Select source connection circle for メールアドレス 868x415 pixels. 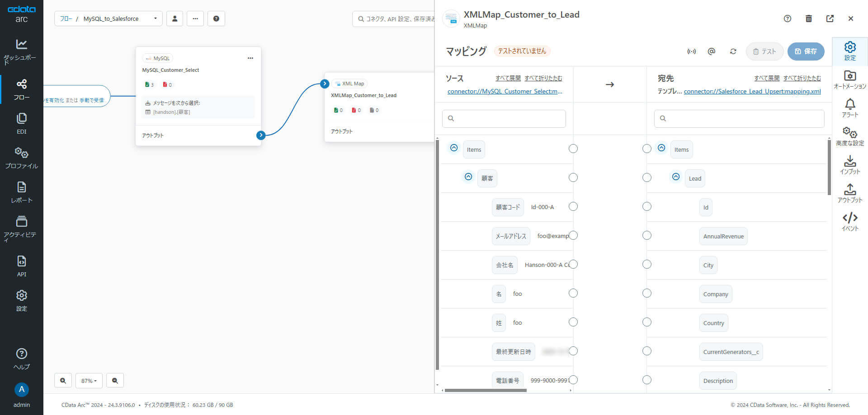coord(573,235)
